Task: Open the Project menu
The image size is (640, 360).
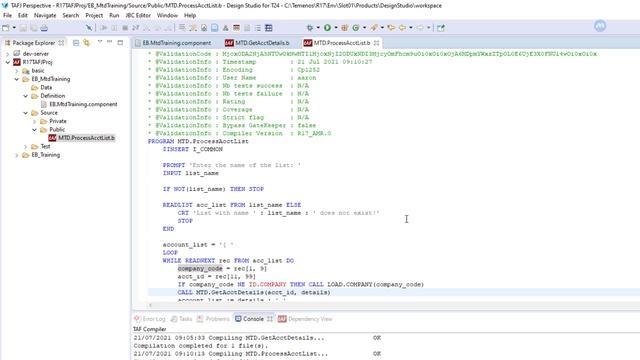Action: tap(94, 15)
